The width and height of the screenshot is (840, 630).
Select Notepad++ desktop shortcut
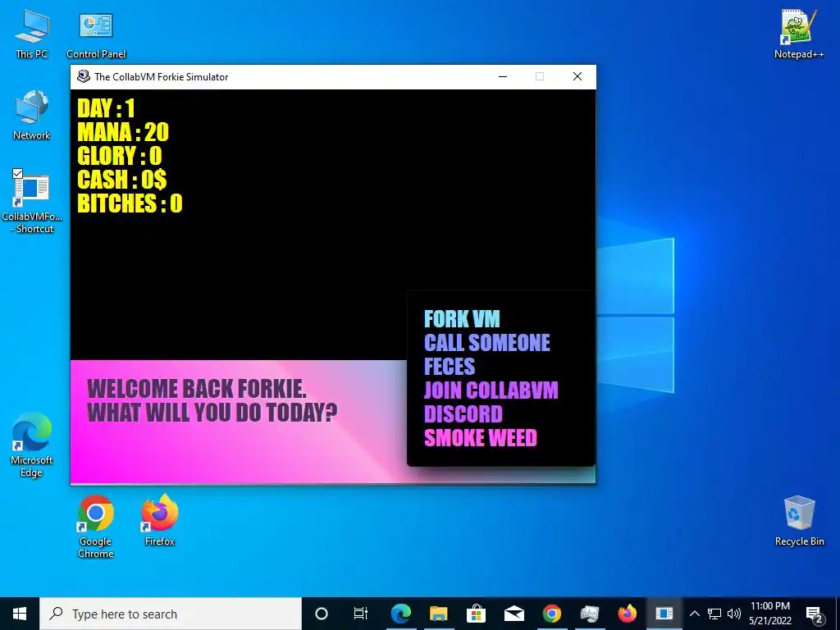point(799,34)
